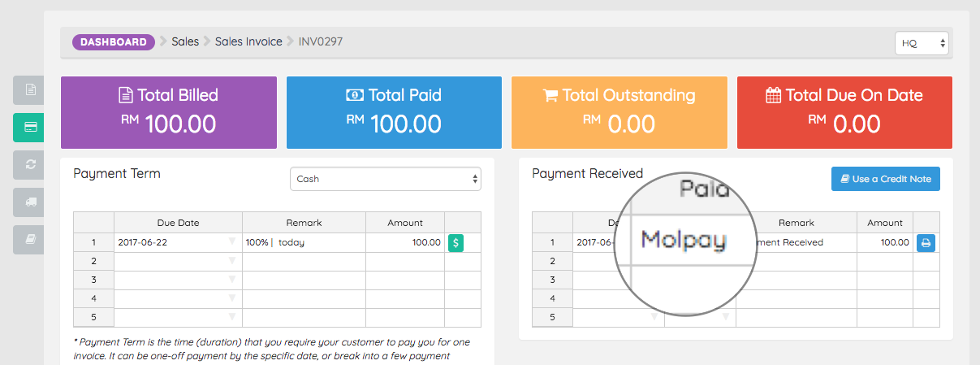This screenshot has width=980, height=365.
Task: Open due date dropdown in Payment Term row 5
Action: pyautogui.click(x=232, y=317)
